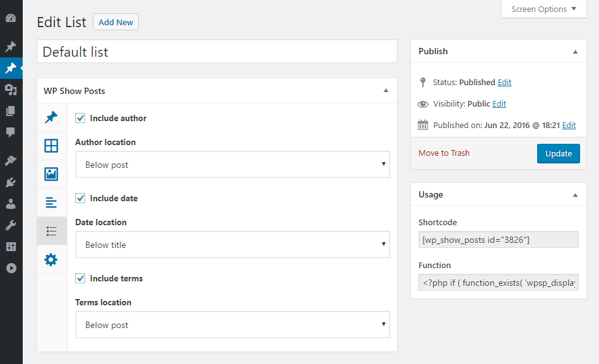
Task: Open the Users icon in admin sidebar
Action: click(11, 204)
